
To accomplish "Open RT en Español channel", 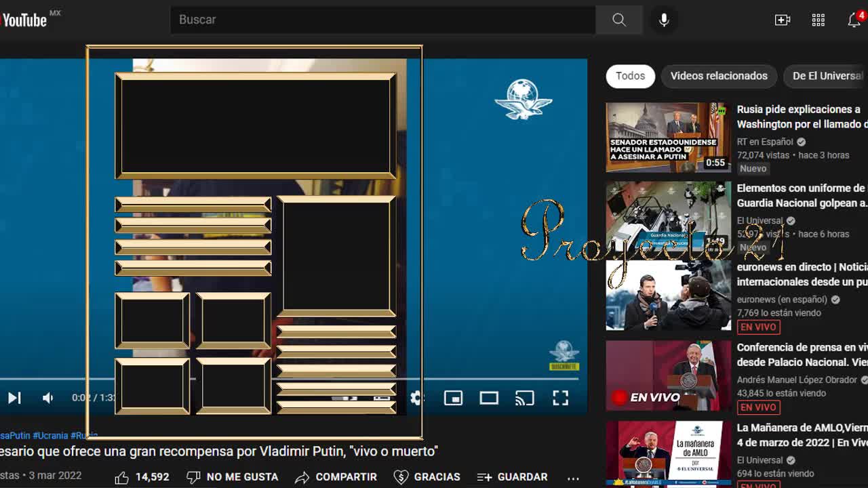I will tap(765, 142).
